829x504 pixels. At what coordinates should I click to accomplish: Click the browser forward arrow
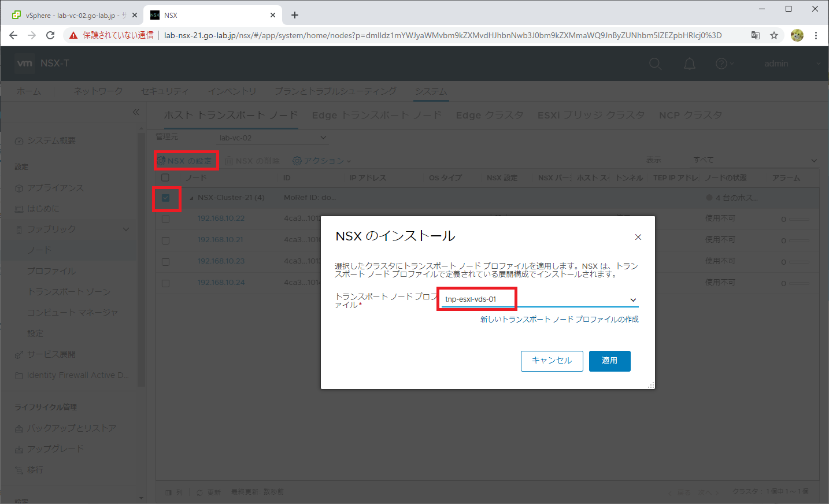coord(32,35)
